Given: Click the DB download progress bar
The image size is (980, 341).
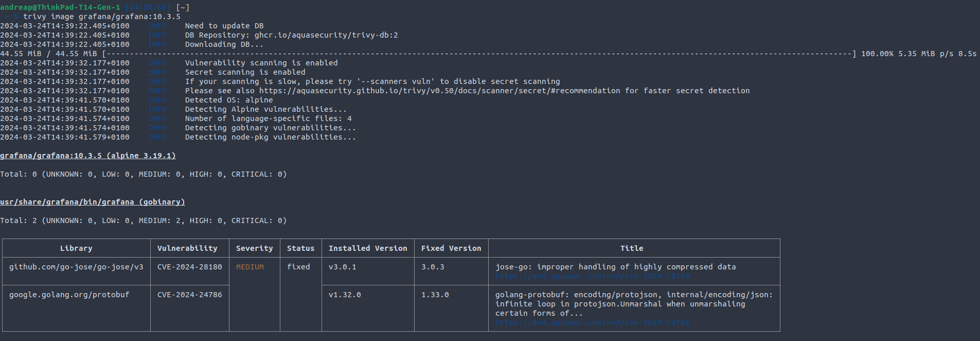Looking at the screenshot, I should 478,54.
